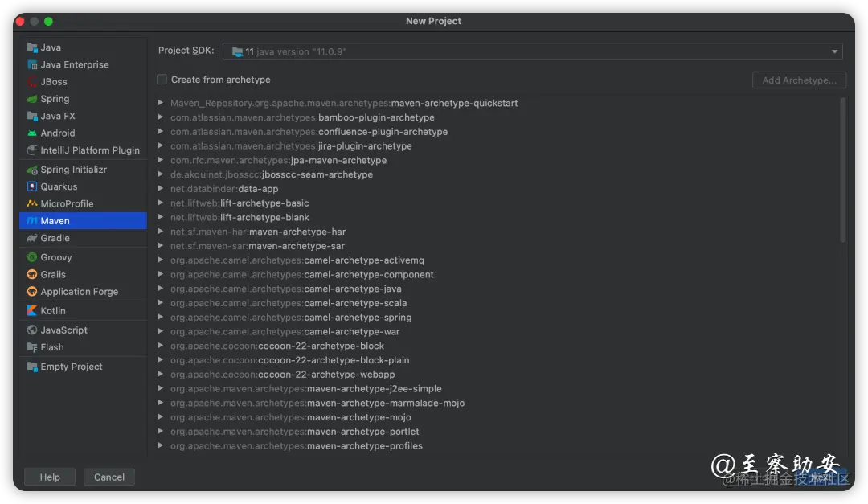Click the Groovy icon
Image resolution: width=868 pixels, height=504 pixels.
(x=32, y=257)
